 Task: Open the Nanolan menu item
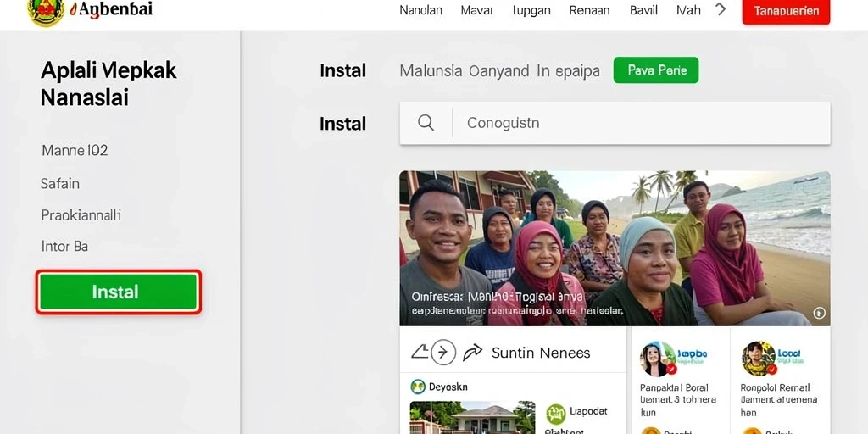pyautogui.click(x=420, y=10)
